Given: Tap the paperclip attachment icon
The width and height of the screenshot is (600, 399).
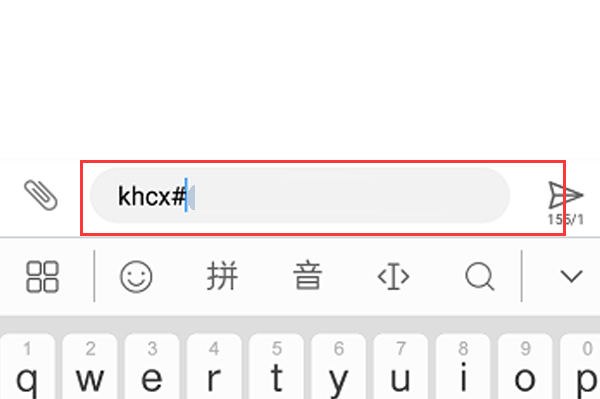Looking at the screenshot, I should click(41, 195).
